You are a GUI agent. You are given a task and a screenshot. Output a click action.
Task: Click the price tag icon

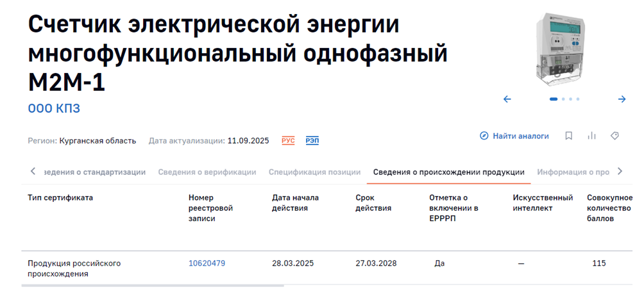pos(614,136)
